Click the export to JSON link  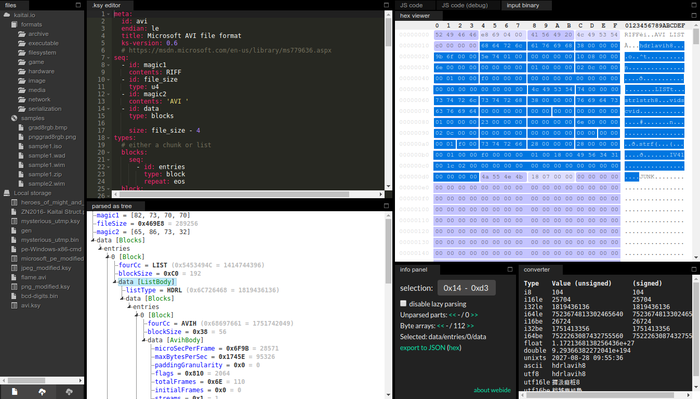(422, 348)
